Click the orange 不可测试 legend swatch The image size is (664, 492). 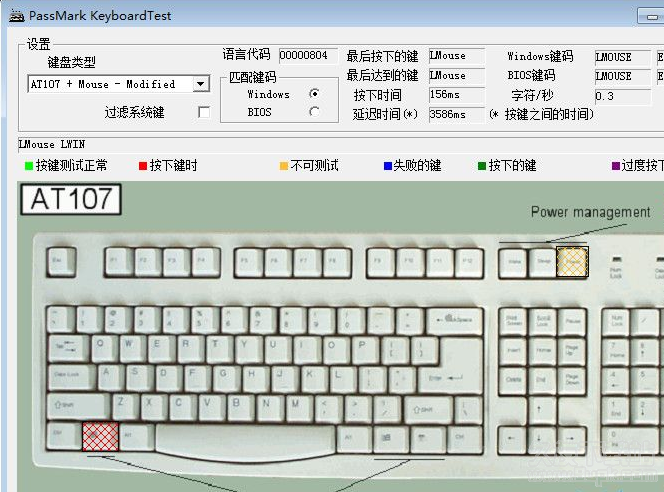[x=284, y=166]
